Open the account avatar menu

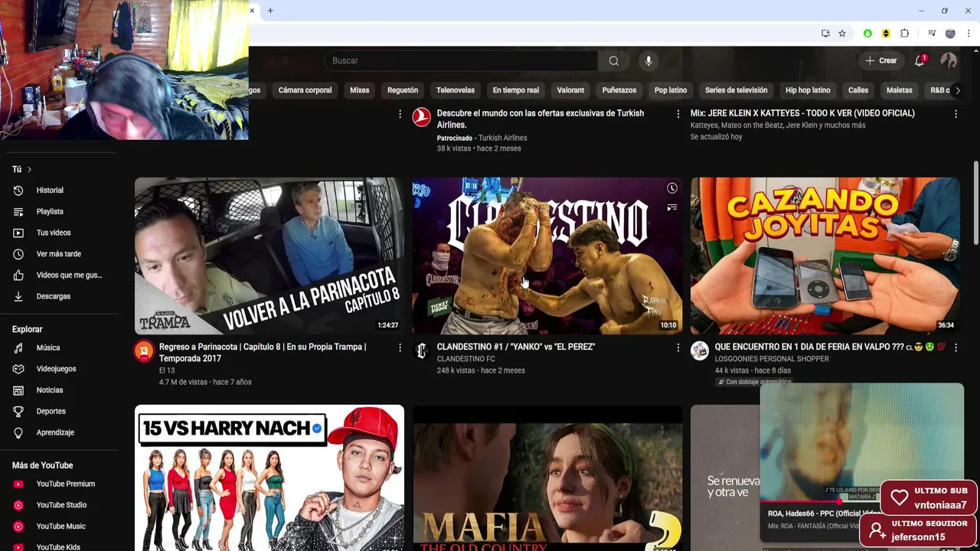949,60
